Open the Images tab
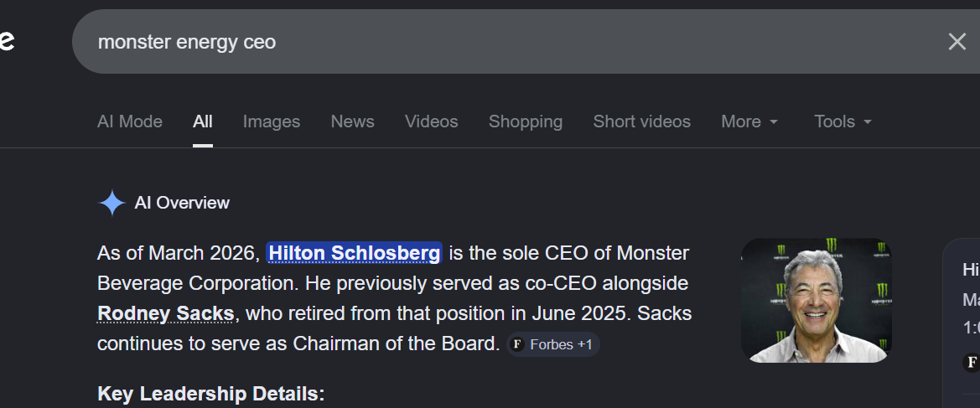This screenshot has width=980, height=408. [272, 121]
